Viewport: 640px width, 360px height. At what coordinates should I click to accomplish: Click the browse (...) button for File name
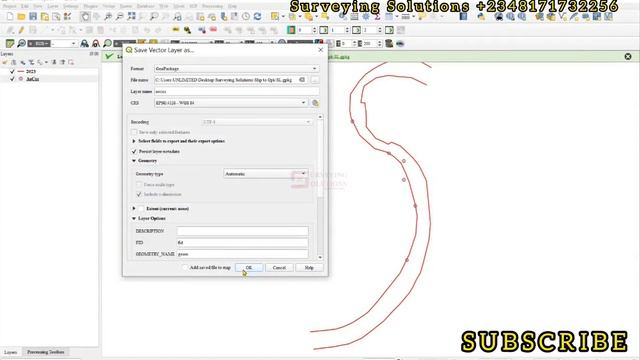point(315,80)
